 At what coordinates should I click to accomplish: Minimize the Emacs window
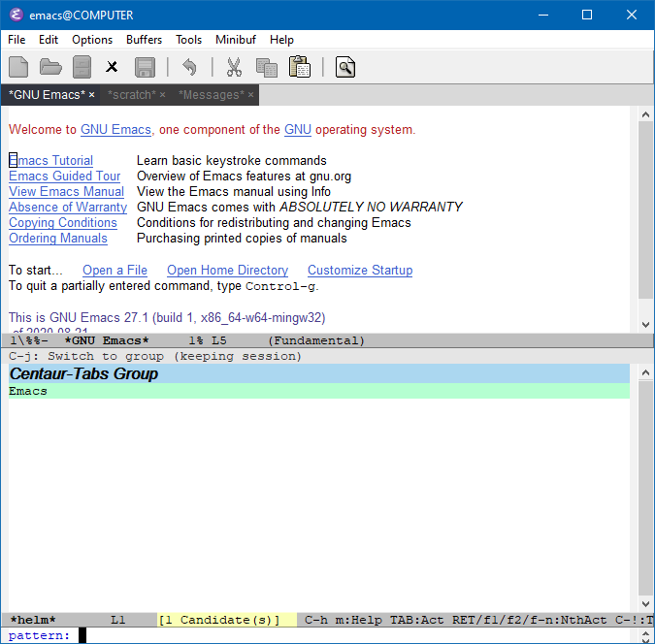(x=543, y=16)
